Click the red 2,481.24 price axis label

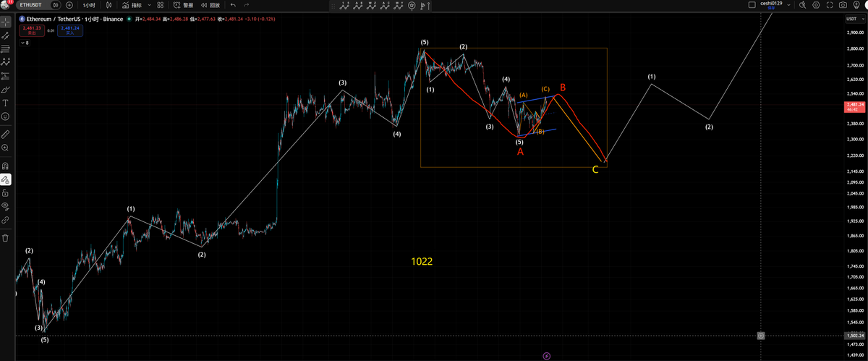(x=854, y=106)
